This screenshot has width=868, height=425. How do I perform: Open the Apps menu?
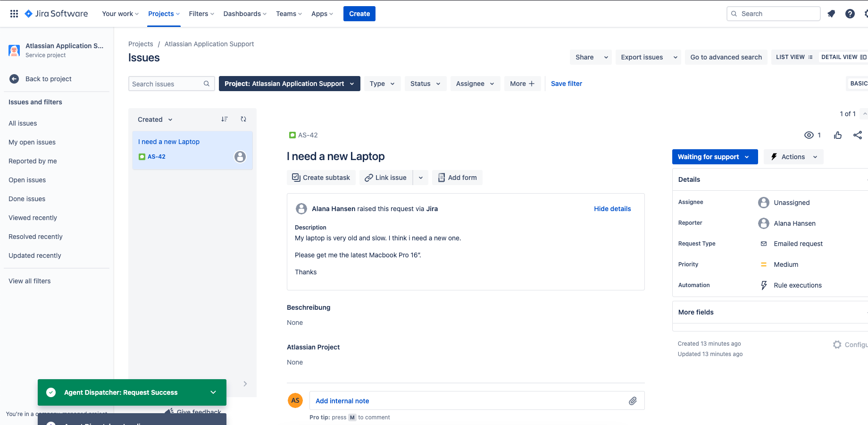point(322,14)
